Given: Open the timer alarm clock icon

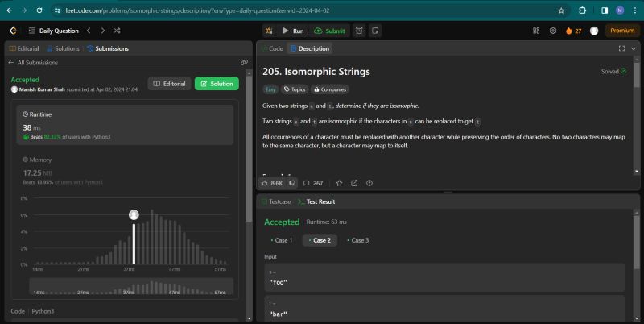Looking at the screenshot, I should coord(359,31).
